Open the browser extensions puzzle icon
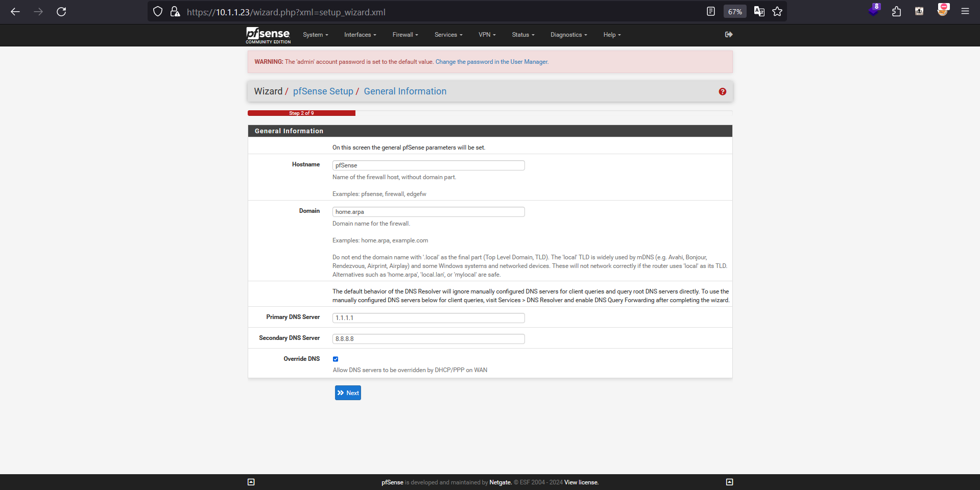This screenshot has width=980, height=490. (896, 12)
